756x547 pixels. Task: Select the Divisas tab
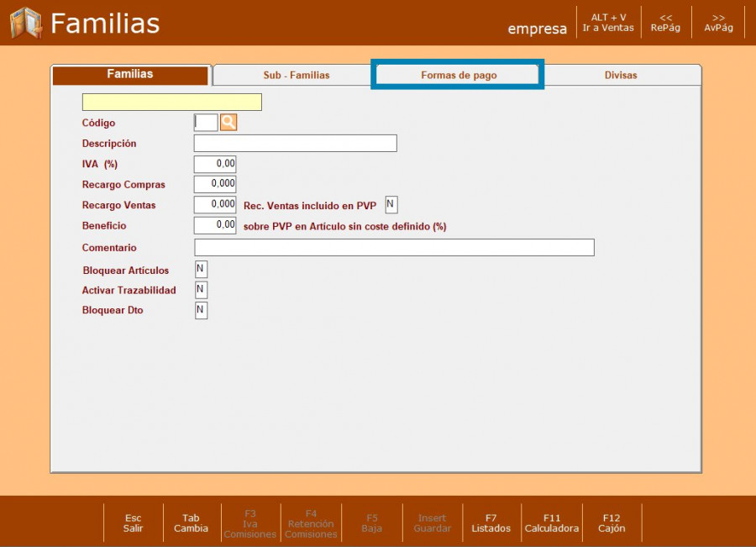pos(621,75)
